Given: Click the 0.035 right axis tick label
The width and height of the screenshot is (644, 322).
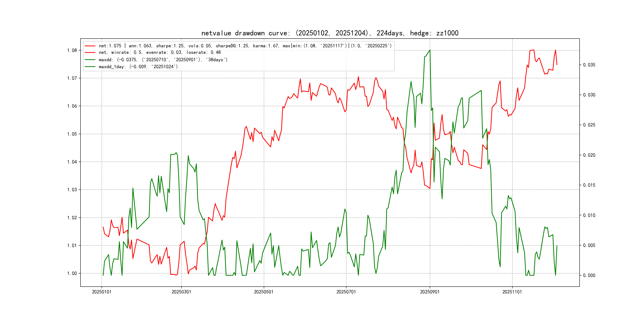Looking at the screenshot, I should coord(589,65).
